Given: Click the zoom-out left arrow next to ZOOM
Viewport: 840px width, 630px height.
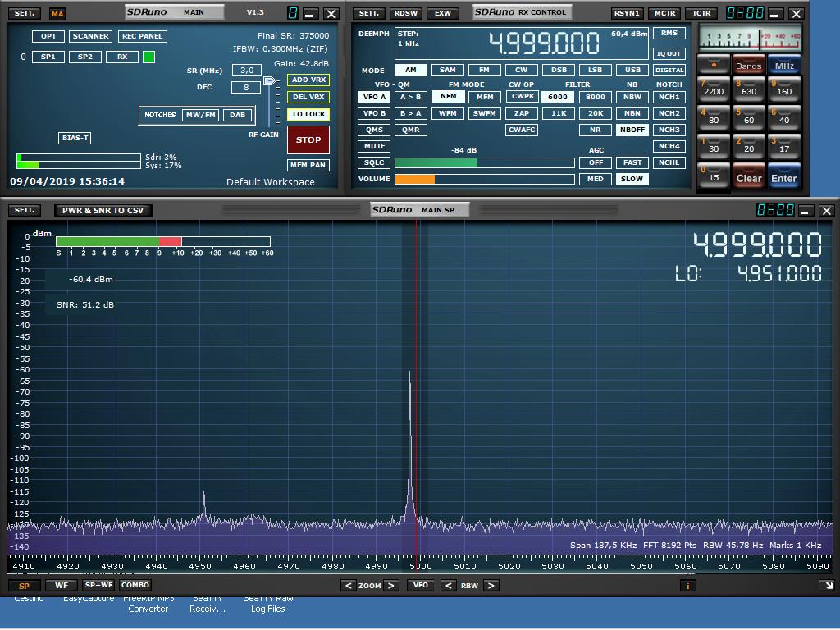Looking at the screenshot, I should 348,586.
